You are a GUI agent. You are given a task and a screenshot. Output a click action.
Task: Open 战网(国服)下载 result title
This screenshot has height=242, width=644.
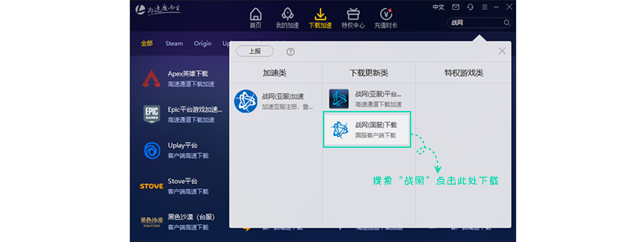(x=376, y=125)
